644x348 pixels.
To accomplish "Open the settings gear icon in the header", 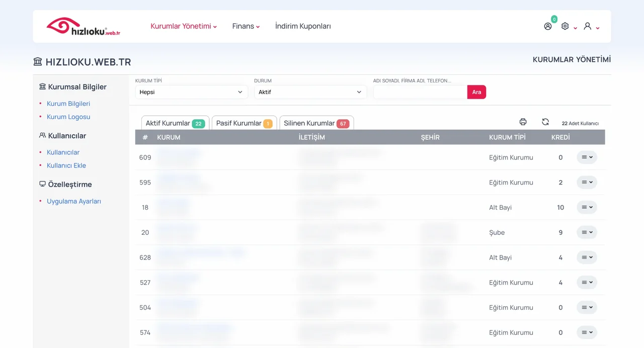I will click(x=565, y=26).
